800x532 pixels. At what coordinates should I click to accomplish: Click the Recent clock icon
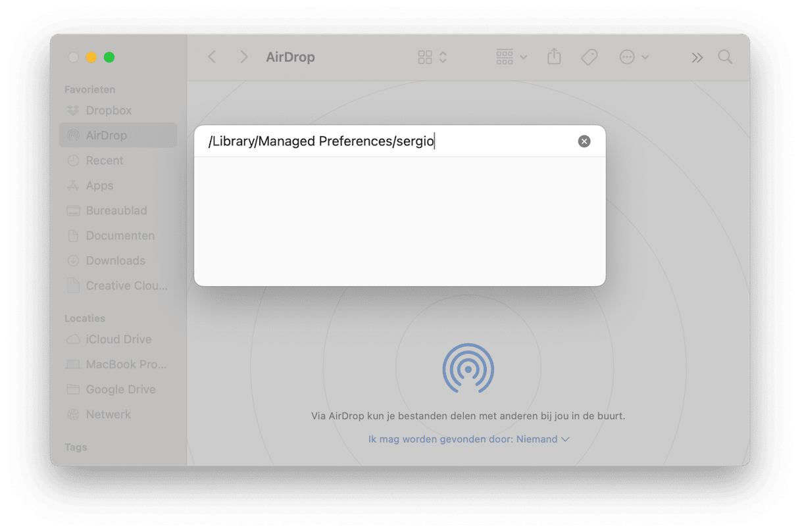tap(74, 160)
